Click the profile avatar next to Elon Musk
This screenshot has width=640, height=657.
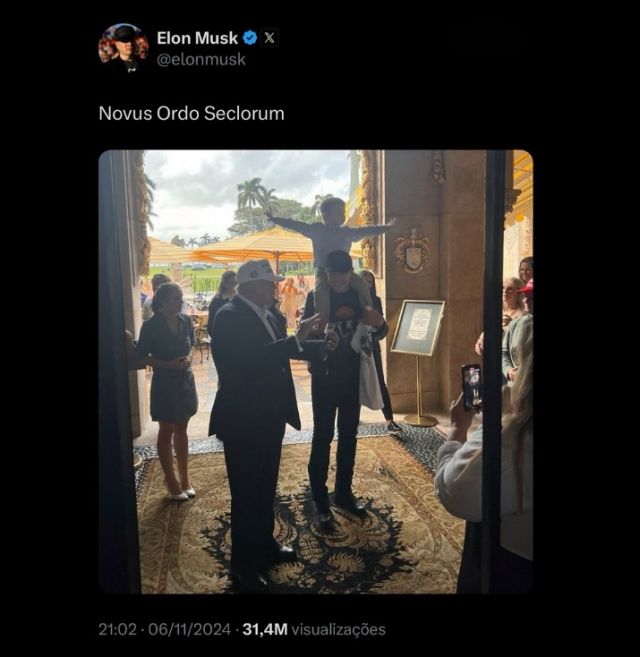coord(123,47)
